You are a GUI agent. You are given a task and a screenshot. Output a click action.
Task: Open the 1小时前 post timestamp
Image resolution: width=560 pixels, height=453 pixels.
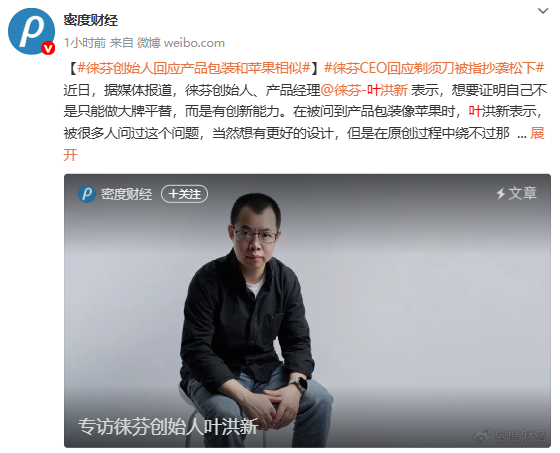(85, 43)
